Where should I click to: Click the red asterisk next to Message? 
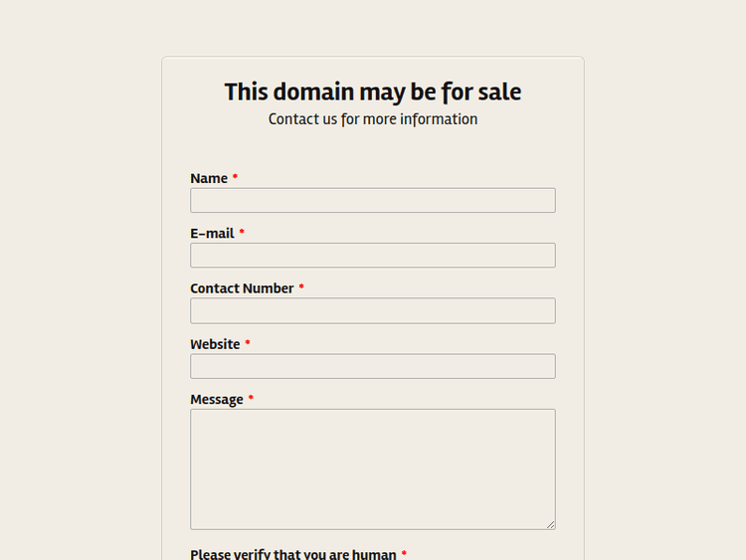[x=251, y=399]
